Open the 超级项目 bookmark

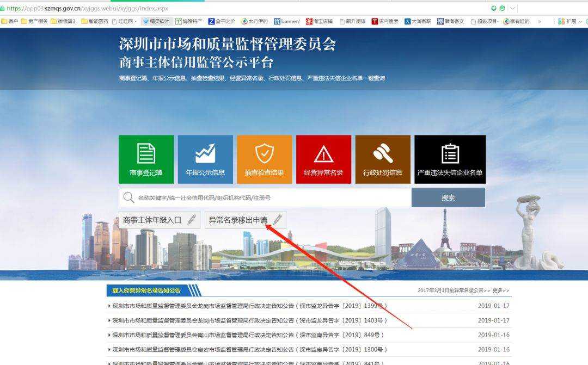485,21
